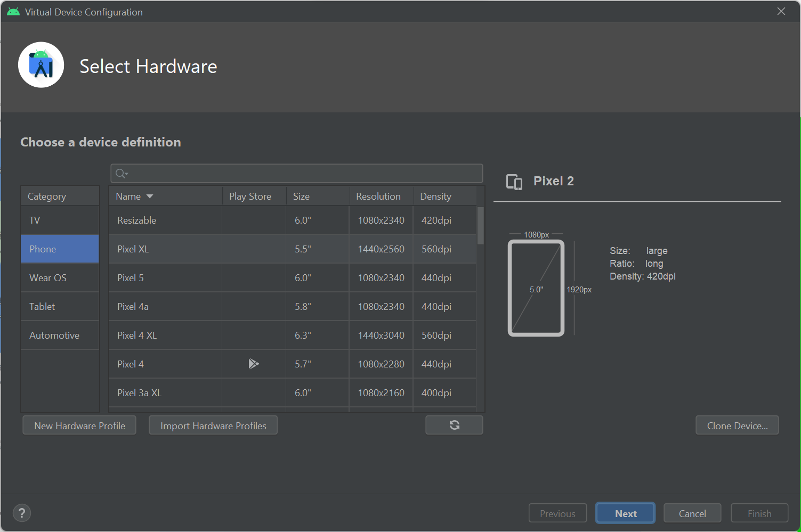Click the search magnifier icon
This screenshot has height=532, width=801.
click(x=121, y=173)
